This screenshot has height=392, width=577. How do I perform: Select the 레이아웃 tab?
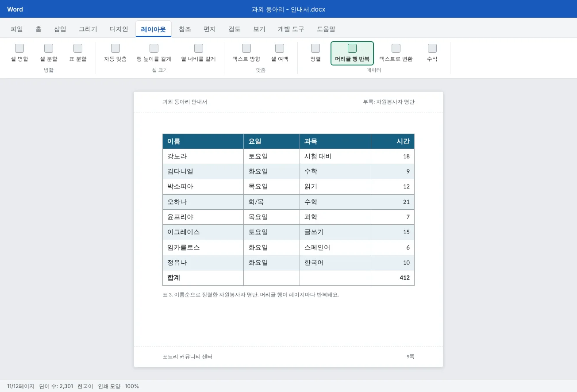coord(154,29)
